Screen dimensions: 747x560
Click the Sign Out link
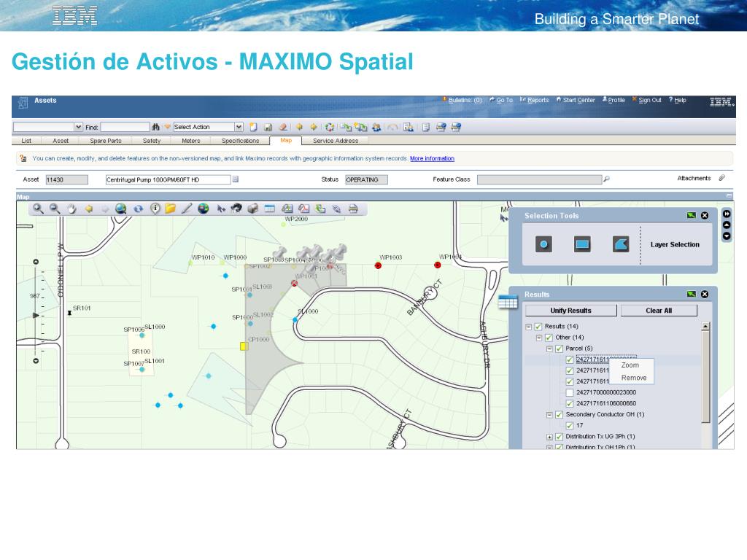tap(650, 100)
